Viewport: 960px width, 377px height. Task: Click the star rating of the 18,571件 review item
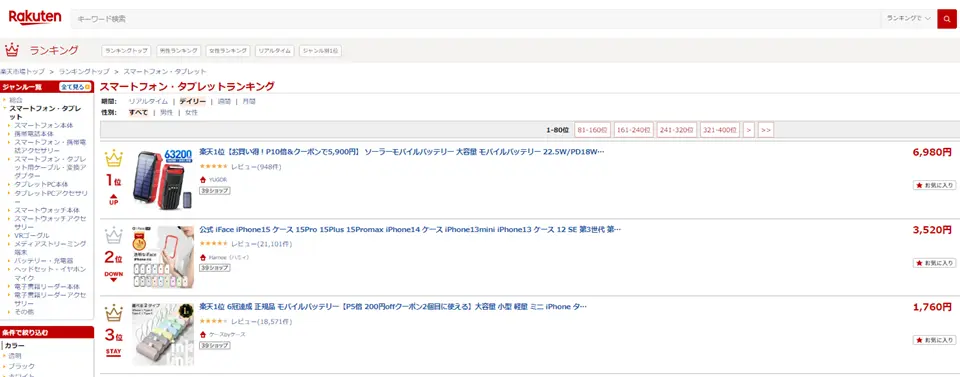click(214, 321)
